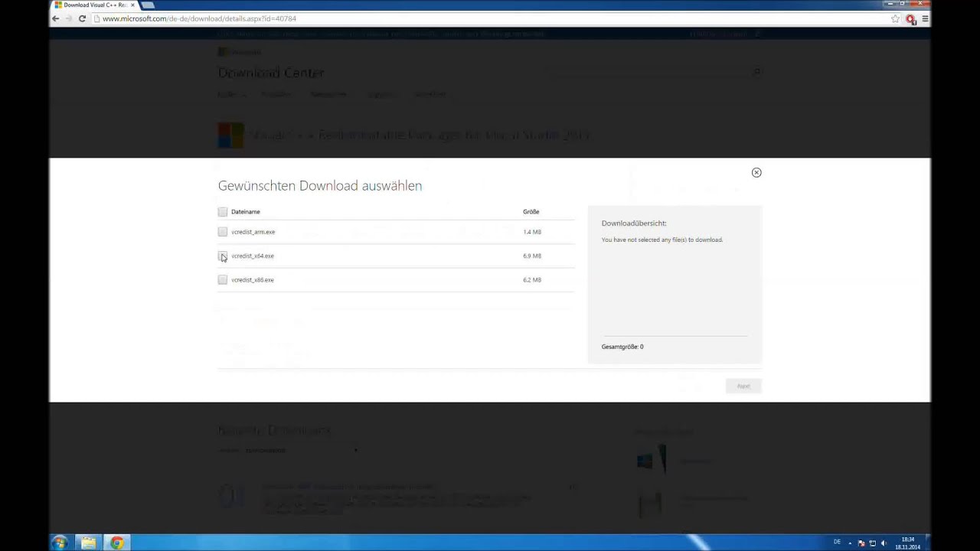Go forward in Chrome
The width and height of the screenshot is (980, 551).
(x=68, y=18)
